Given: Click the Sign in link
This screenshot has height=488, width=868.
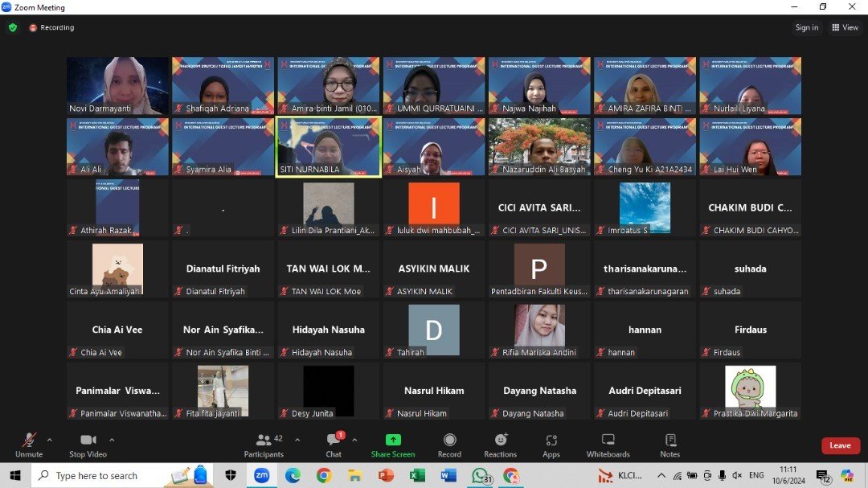Looking at the screenshot, I should (x=806, y=27).
